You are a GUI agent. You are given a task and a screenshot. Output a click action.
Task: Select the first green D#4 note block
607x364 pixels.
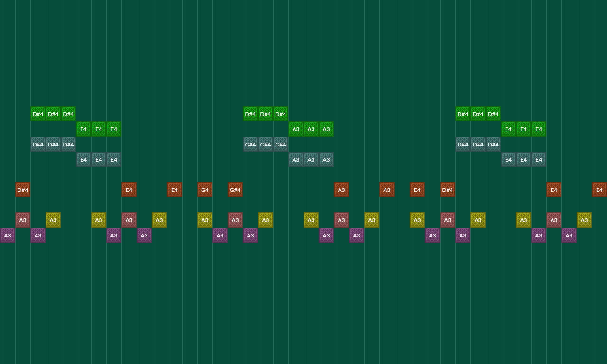coord(38,114)
